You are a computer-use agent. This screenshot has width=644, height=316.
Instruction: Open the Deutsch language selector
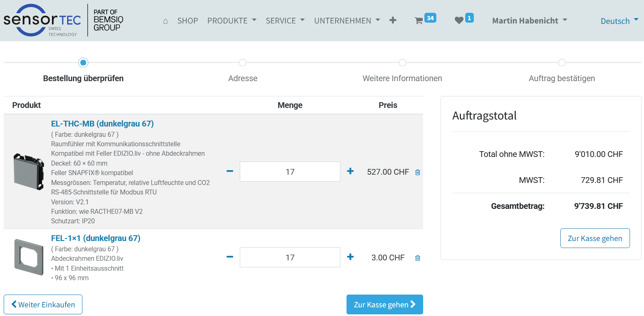[619, 21]
